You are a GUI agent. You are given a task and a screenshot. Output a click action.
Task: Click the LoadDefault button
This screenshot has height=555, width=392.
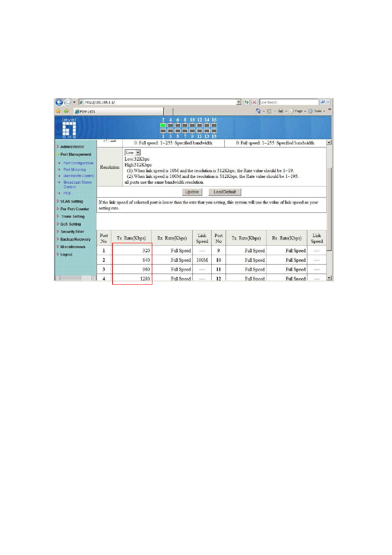(x=225, y=192)
